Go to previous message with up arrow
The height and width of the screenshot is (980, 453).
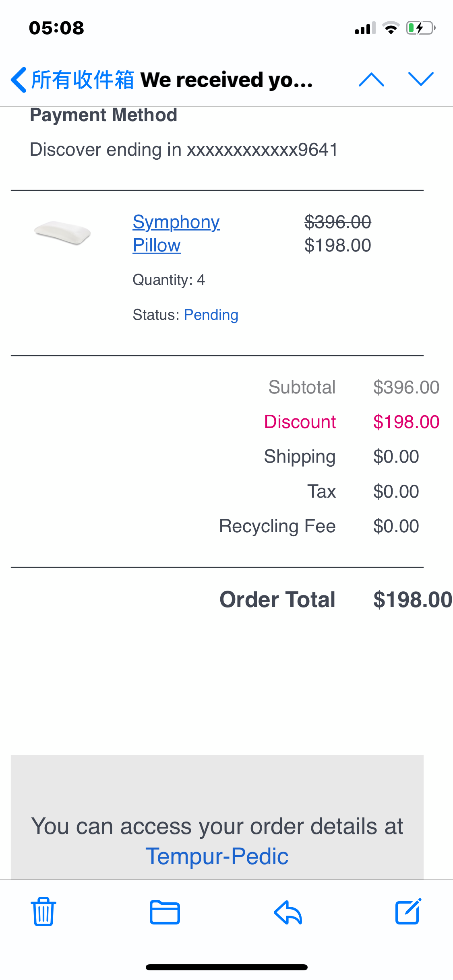[x=371, y=79]
